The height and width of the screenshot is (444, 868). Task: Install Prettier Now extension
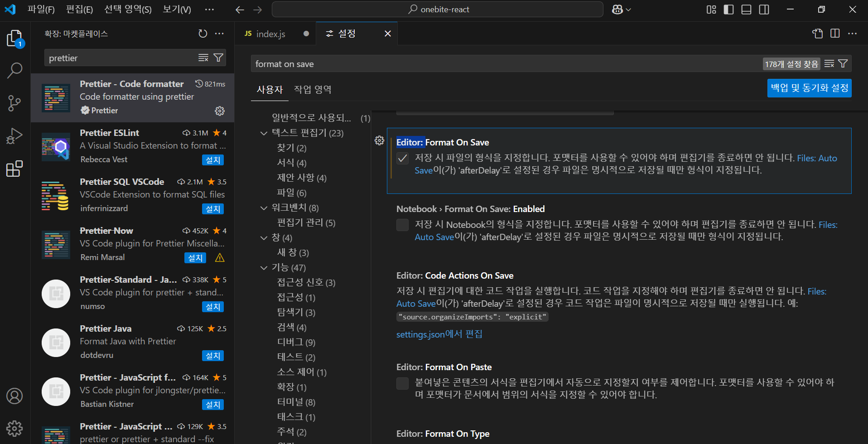(x=195, y=258)
